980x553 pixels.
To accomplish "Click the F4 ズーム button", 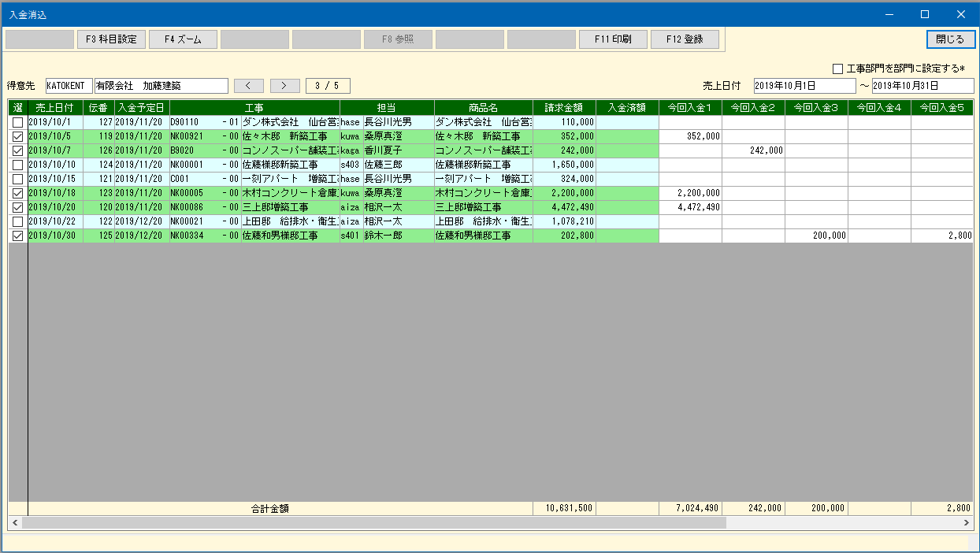I will pyautogui.click(x=183, y=39).
